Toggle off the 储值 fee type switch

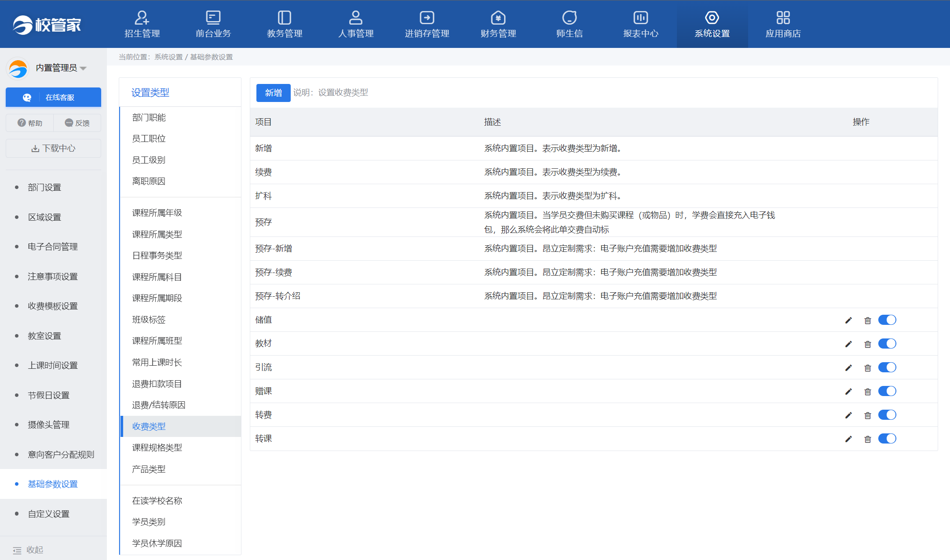pos(887,320)
